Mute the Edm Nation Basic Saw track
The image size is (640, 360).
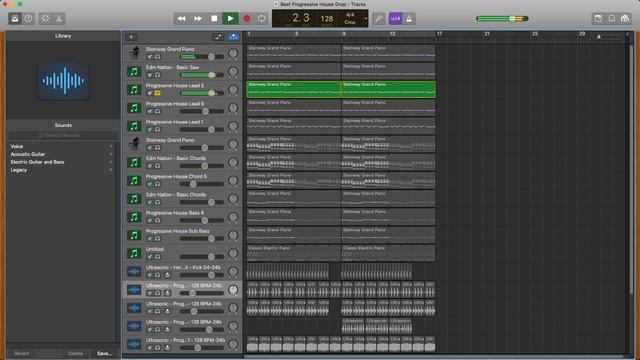point(150,75)
